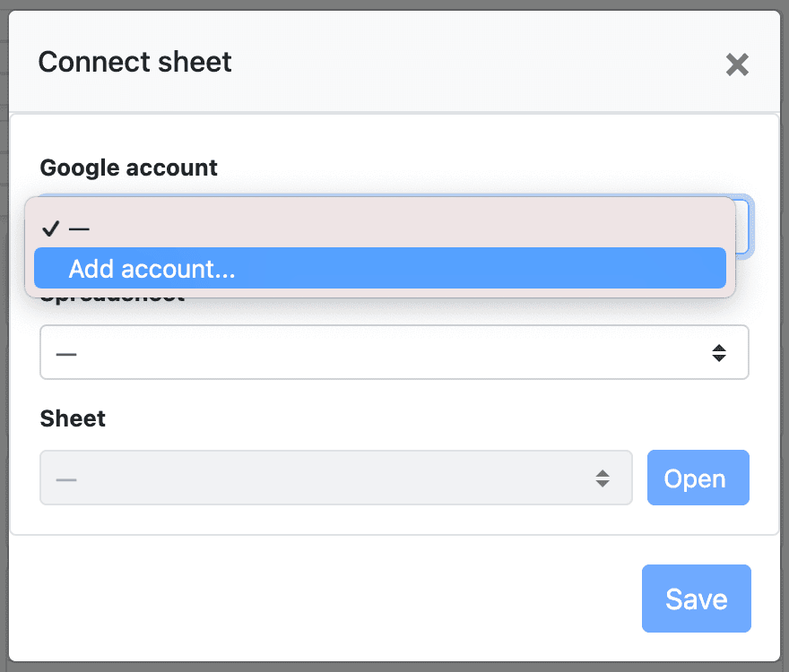Click the Sheet dropdown's up-down arrow icon
This screenshot has height=672, width=789.
coord(603,478)
